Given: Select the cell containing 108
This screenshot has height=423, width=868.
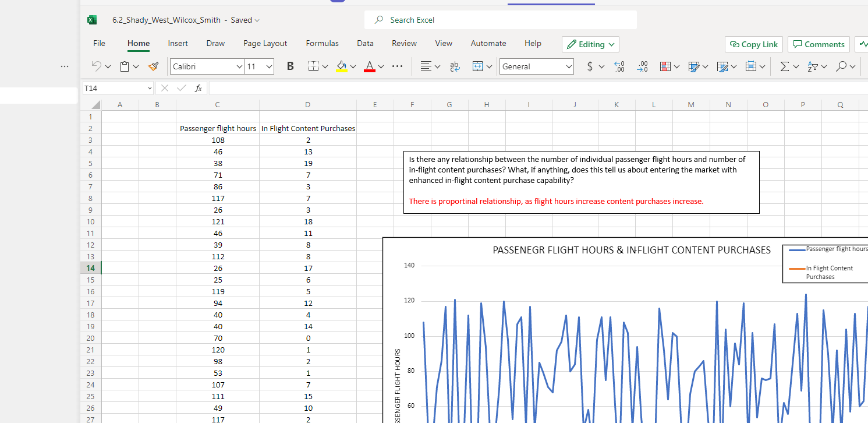Looking at the screenshot, I should pyautogui.click(x=218, y=140).
